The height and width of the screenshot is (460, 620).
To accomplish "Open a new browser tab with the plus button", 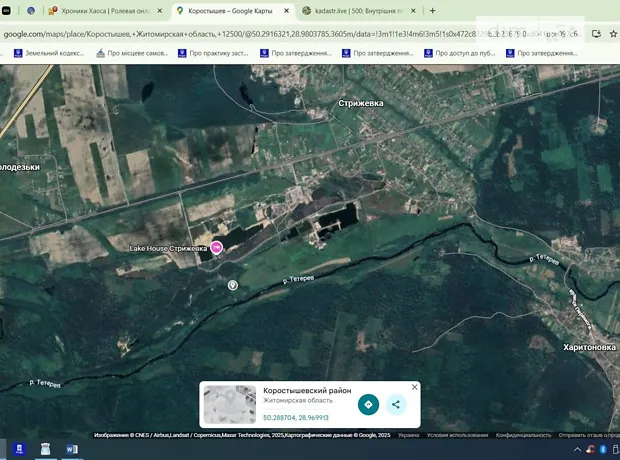I will point(432,11).
